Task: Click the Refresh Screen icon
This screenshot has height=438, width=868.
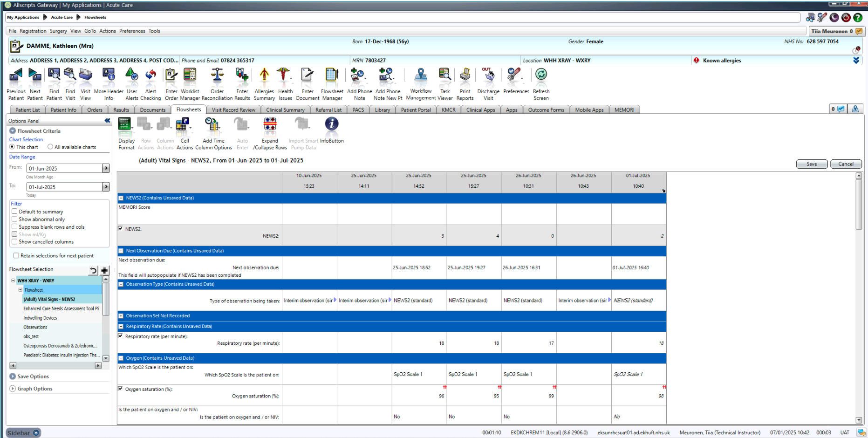Action: click(541, 75)
